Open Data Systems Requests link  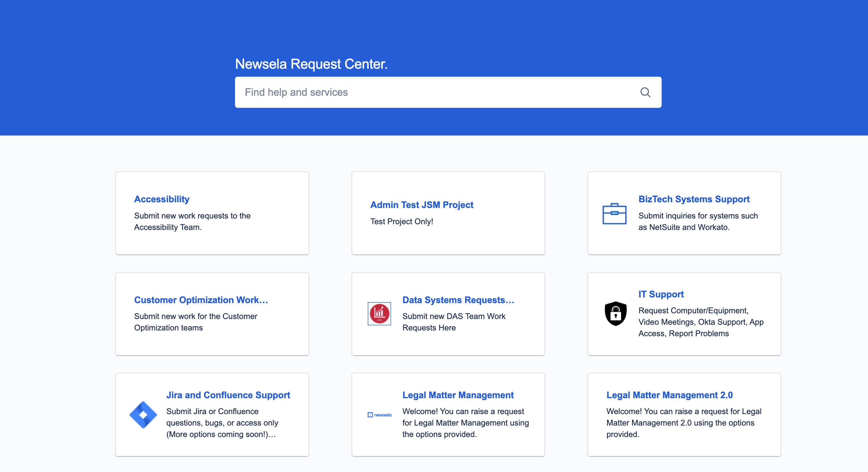(x=458, y=300)
